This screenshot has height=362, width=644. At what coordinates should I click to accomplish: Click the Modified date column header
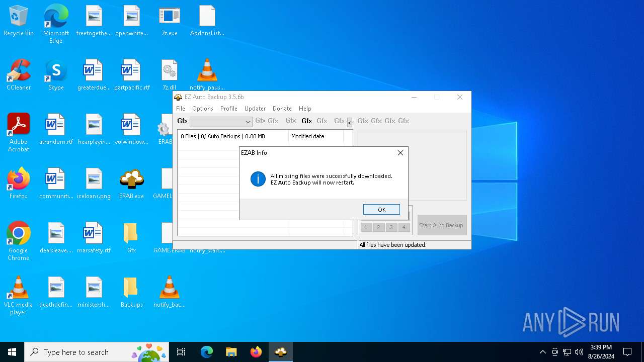[x=316, y=136]
